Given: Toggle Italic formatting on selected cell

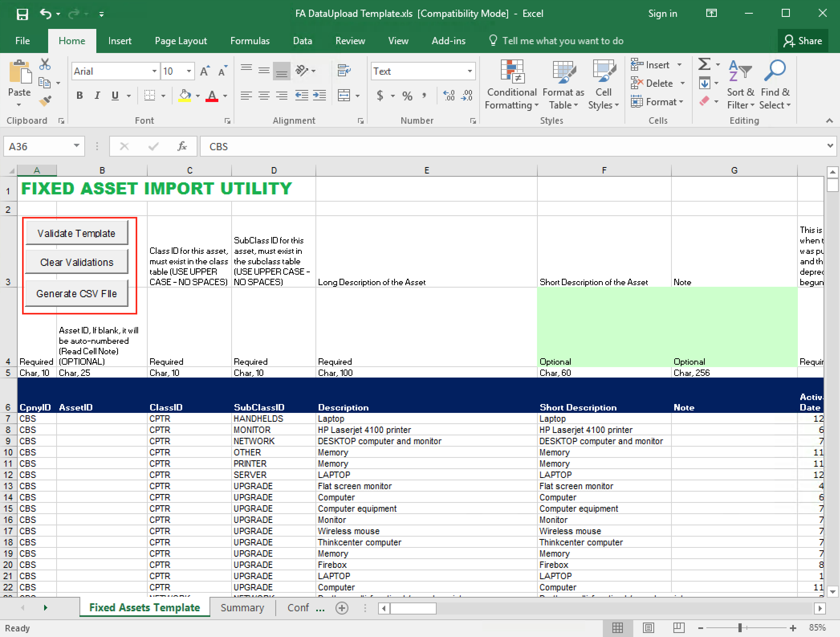Looking at the screenshot, I should coord(97,96).
